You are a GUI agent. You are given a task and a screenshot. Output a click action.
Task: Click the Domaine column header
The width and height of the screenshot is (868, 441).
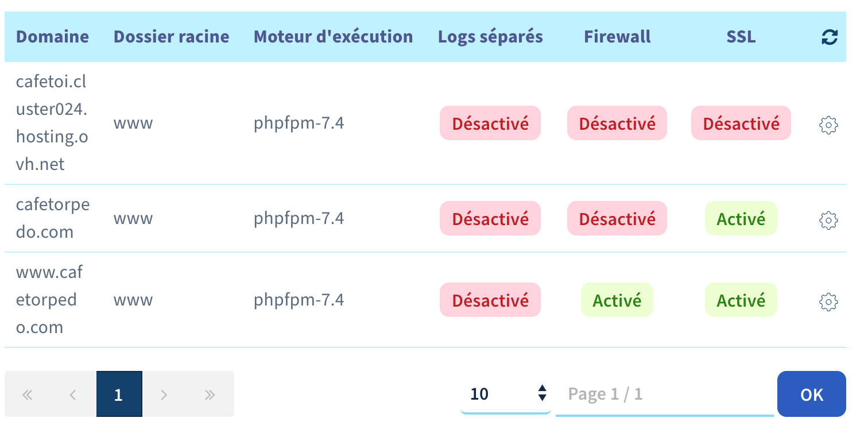click(x=52, y=37)
